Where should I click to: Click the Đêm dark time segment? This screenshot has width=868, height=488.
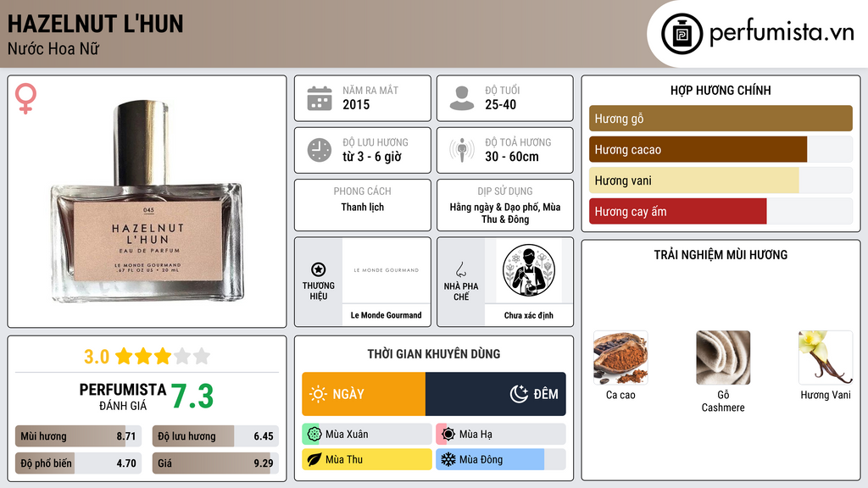[x=496, y=394]
